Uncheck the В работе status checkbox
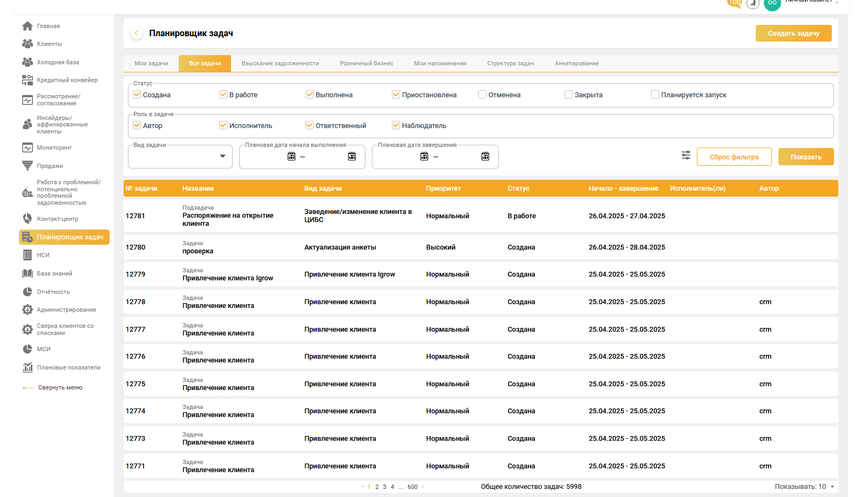The width and height of the screenshot is (868, 497). coord(223,95)
